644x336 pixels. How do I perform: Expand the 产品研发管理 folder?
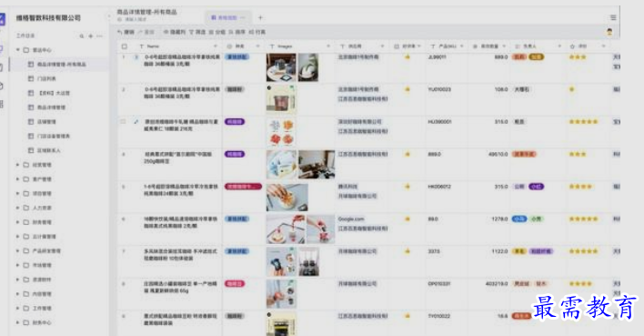tap(17, 251)
